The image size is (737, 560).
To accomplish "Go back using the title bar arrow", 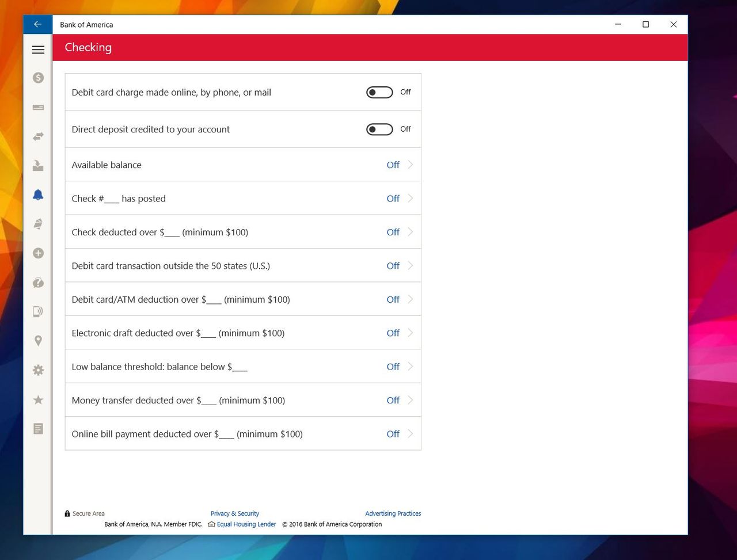I will pyautogui.click(x=37, y=24).
